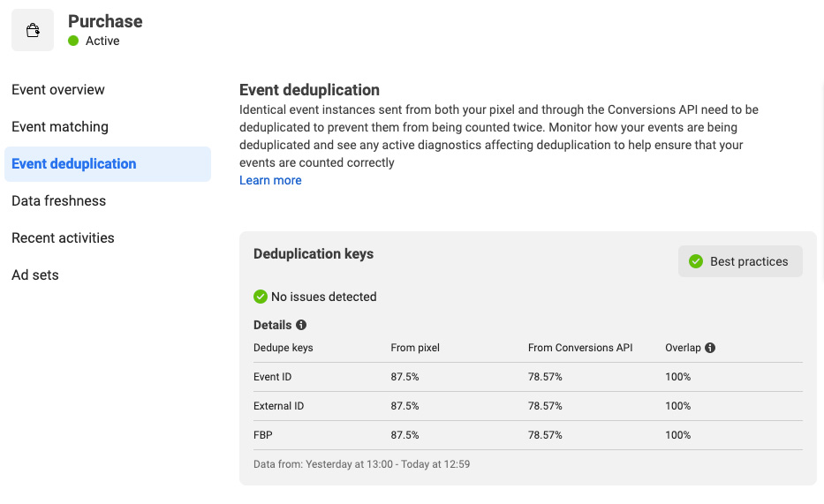Click the Best practices button

740,261
